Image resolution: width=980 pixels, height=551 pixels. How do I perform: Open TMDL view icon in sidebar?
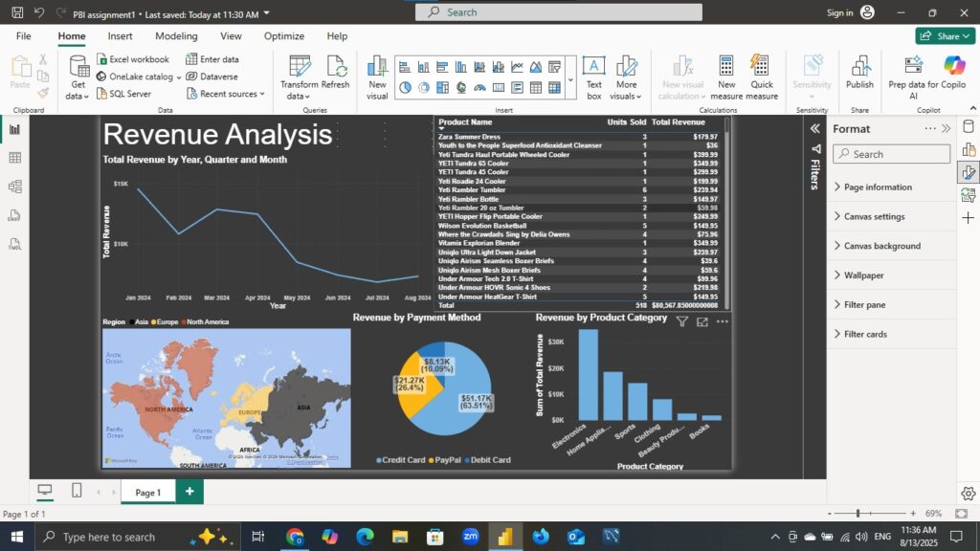click(14, 244)
